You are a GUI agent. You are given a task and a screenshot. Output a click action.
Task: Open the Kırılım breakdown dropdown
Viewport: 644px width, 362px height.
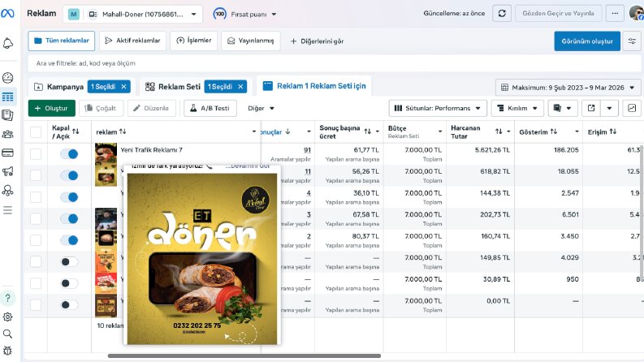click(x=517, y=108)
